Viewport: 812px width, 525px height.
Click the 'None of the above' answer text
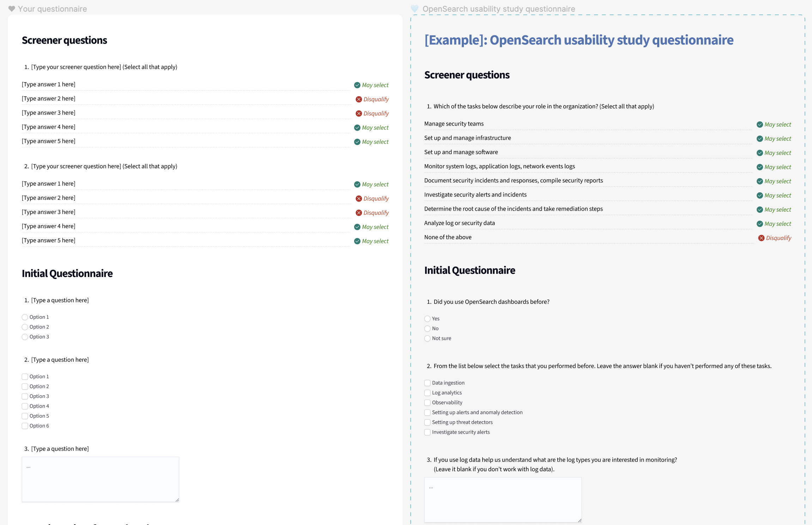click(448, 237)
